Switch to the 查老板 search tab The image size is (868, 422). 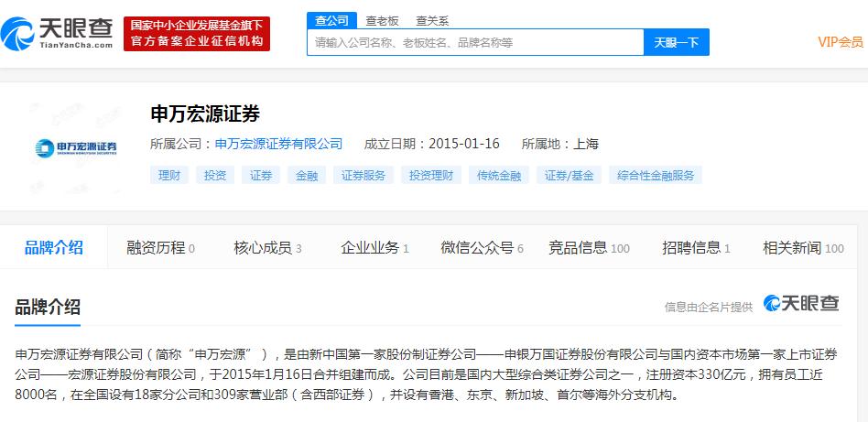click(x=382, y=21)
